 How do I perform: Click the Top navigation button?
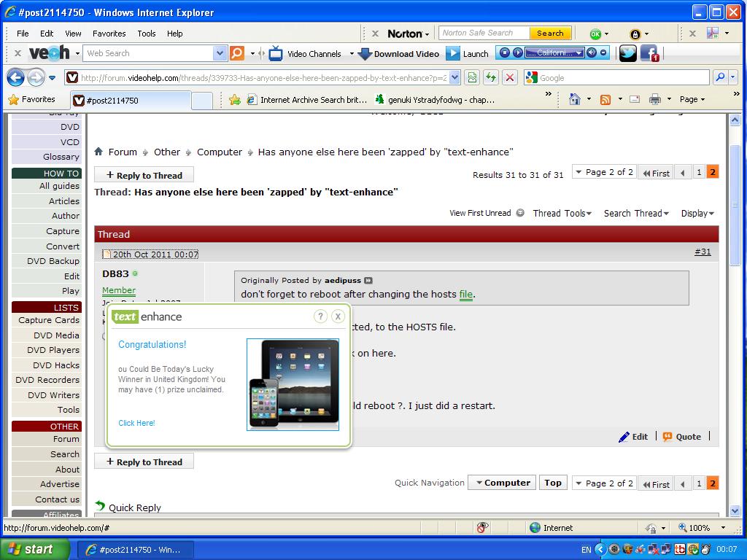click(553, 483)
